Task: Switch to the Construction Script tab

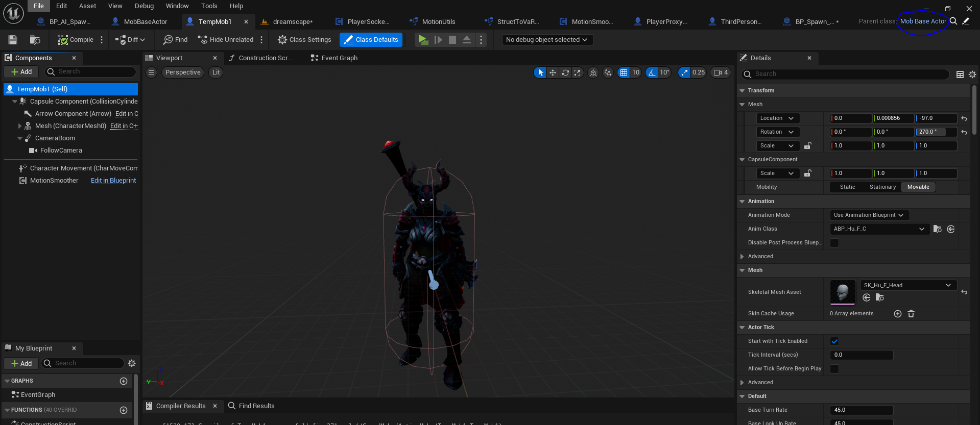Action: (261, 58)
